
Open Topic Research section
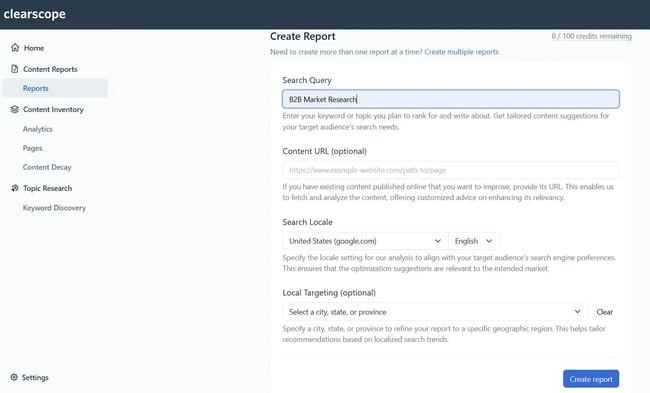click(x=48, y=188)
